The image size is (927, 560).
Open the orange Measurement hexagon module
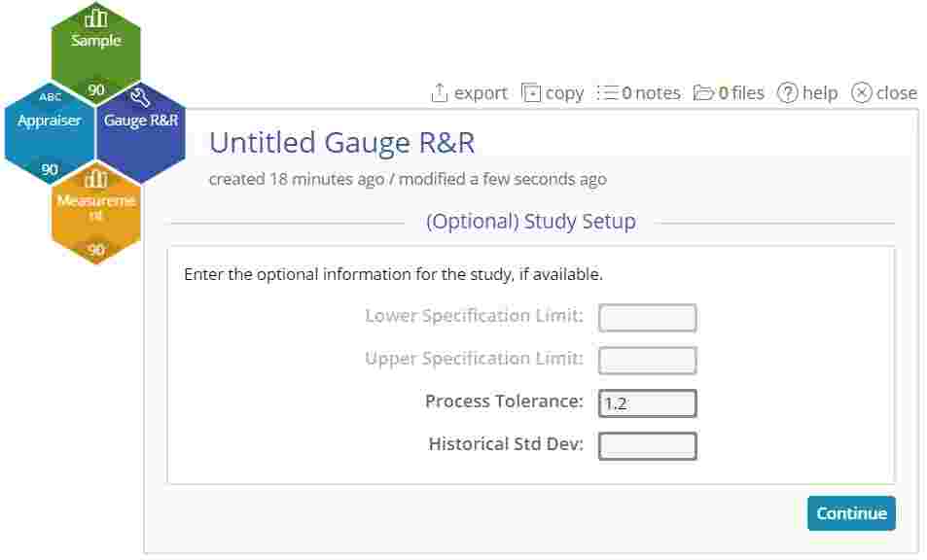pyautogui.click(x=96, y=201)
